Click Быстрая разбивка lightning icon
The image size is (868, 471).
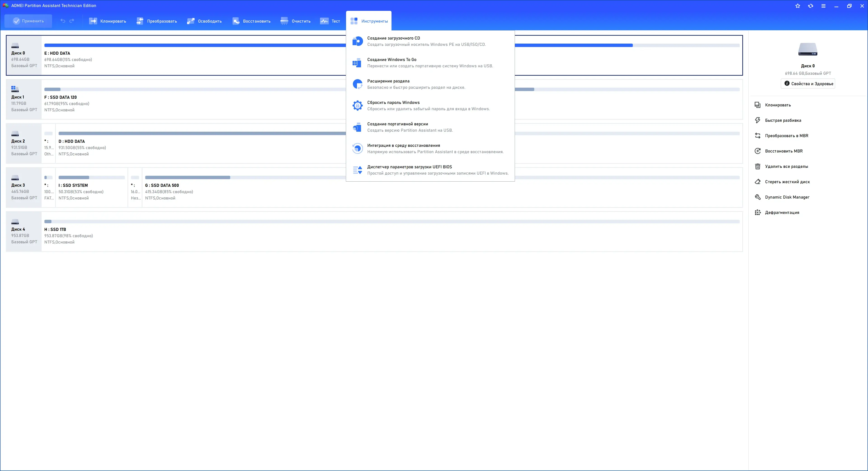coord(757,120)
